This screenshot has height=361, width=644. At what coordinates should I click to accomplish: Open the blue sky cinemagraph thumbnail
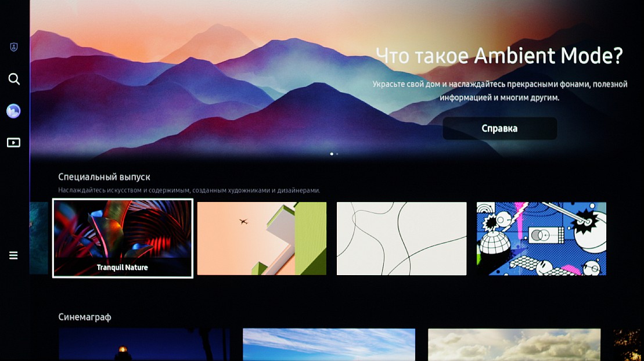(329, 345)
